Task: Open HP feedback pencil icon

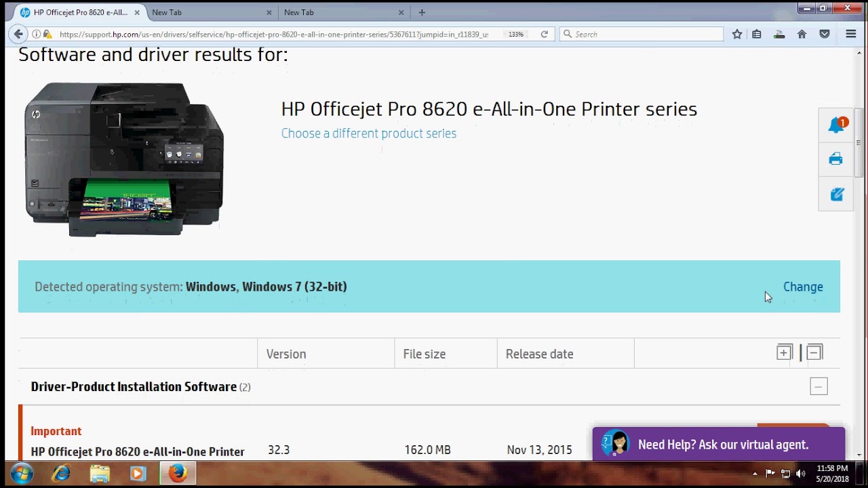Action: (x=837, y=195)
